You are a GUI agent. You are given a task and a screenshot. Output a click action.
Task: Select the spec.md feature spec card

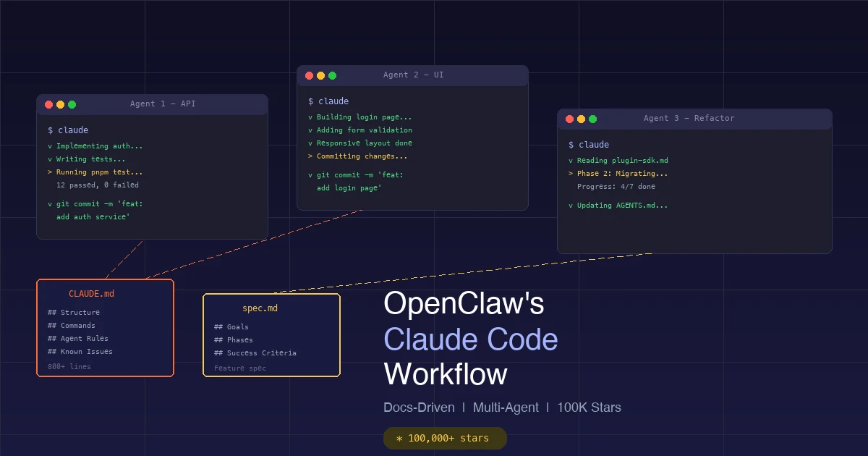[271, 335]
